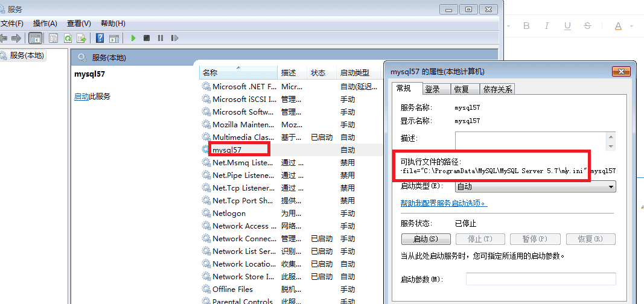Select the Network List Ser... service row
This screenshot has width=644, height=304.
point(291,251)
